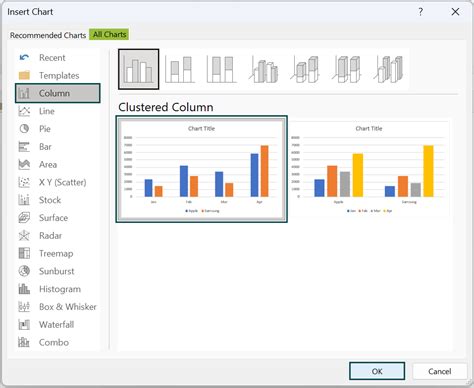Click the Area chart icon
The height and width of the screenshot is (388, 474).
(x=24, y=164)
